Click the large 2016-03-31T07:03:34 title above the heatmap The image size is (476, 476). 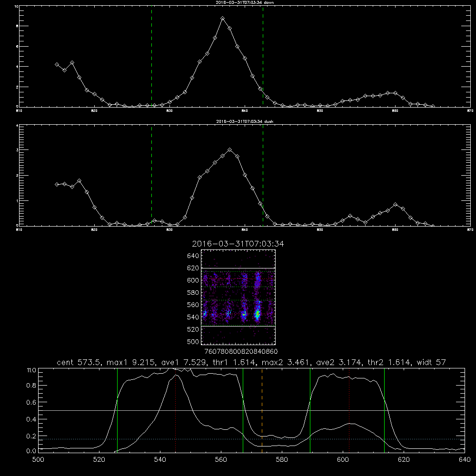(x=238, y=244)
